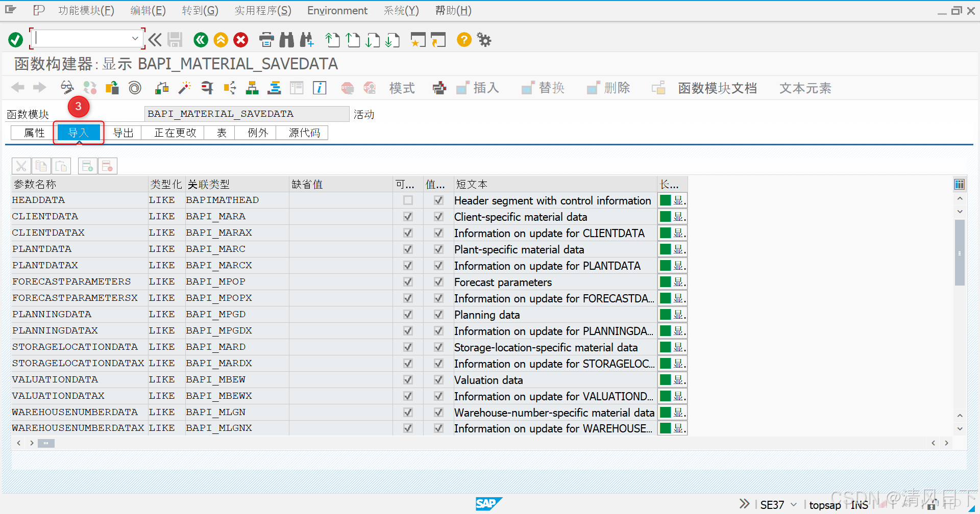Click the 替换 button
The height and width of the screenshot is (514, 980).
[x=543, y=88]
